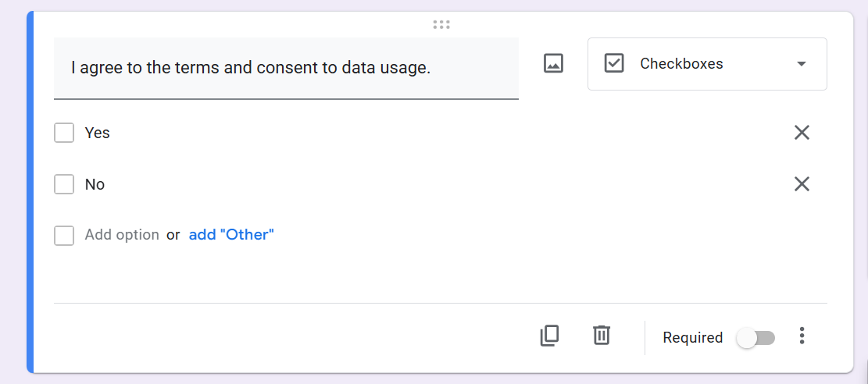Image resolution: width=868 pixels, height=384 pixels.
Task: Open the three-dot more options menu
Action: point(802,336)
